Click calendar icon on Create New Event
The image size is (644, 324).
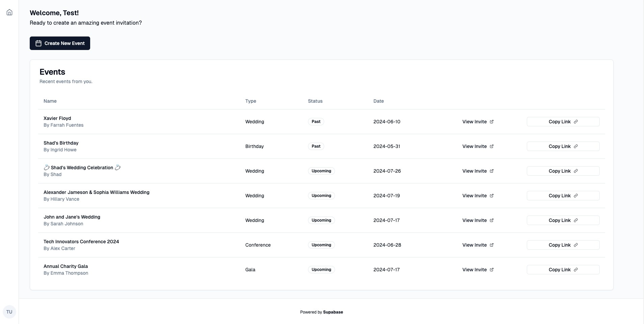click(38, 43)
